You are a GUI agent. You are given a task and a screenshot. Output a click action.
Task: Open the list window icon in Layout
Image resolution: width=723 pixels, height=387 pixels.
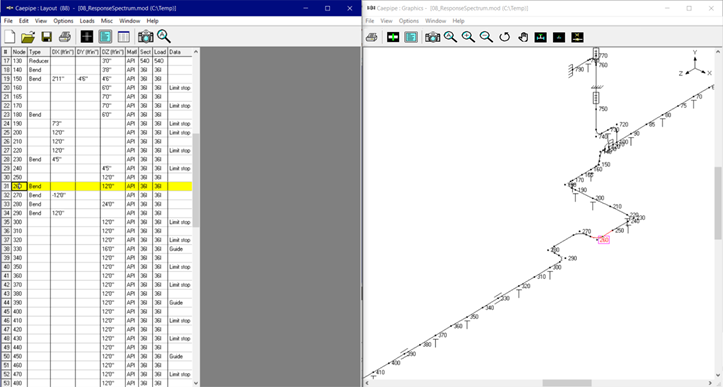point(124,37)
